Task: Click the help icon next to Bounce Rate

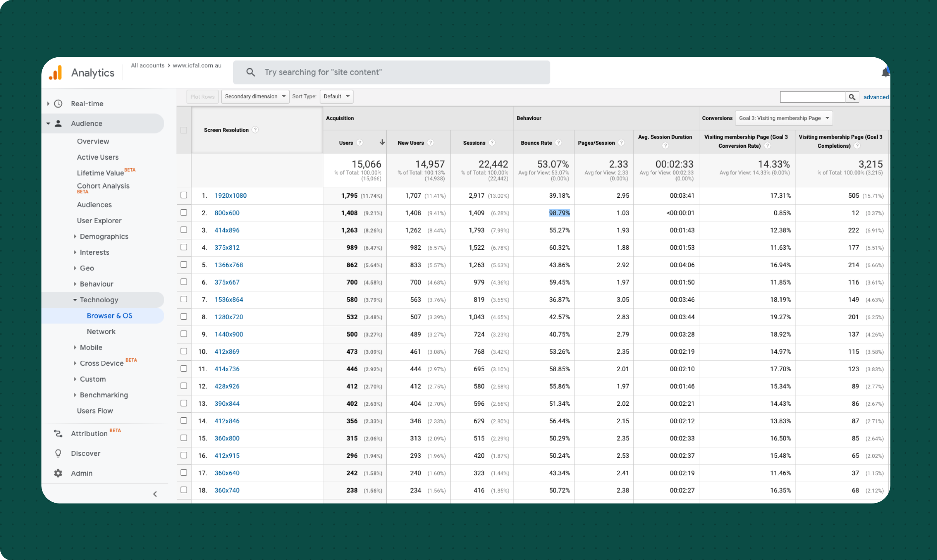Action: (x=559, y=143)
